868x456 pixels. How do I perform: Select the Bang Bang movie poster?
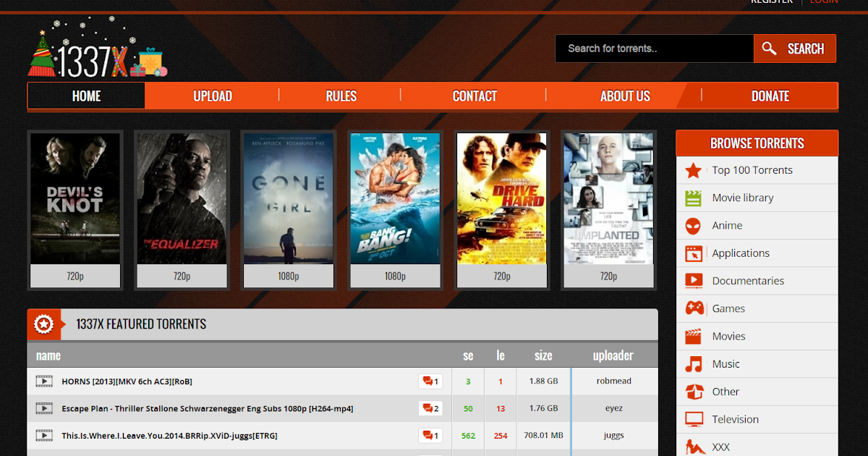[395, 198]
